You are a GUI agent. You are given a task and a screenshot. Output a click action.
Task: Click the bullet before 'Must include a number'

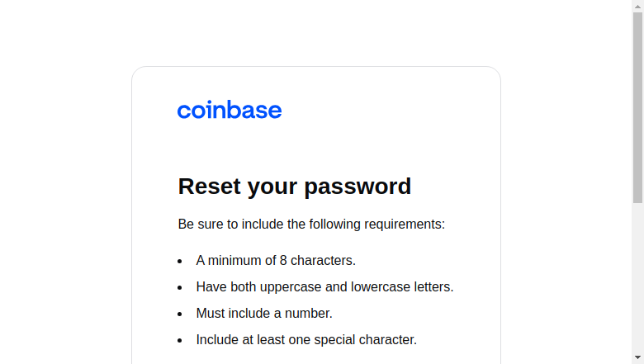[x=179, y=314]
